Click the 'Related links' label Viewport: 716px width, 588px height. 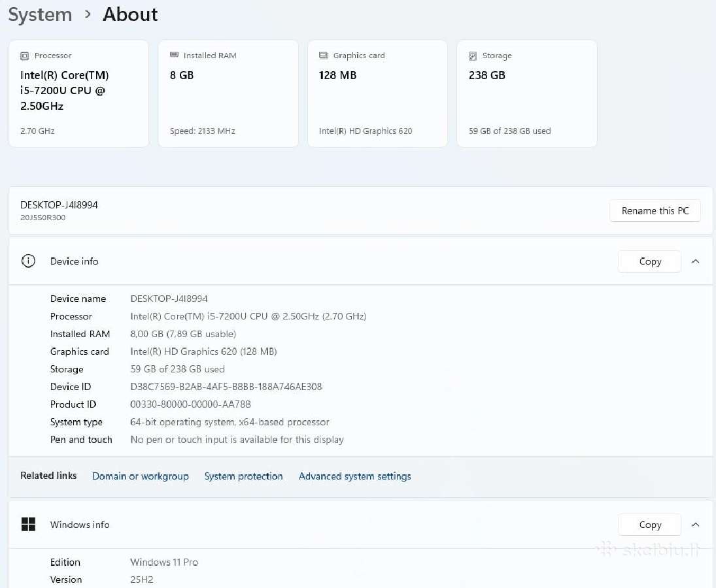pos(48,476)
